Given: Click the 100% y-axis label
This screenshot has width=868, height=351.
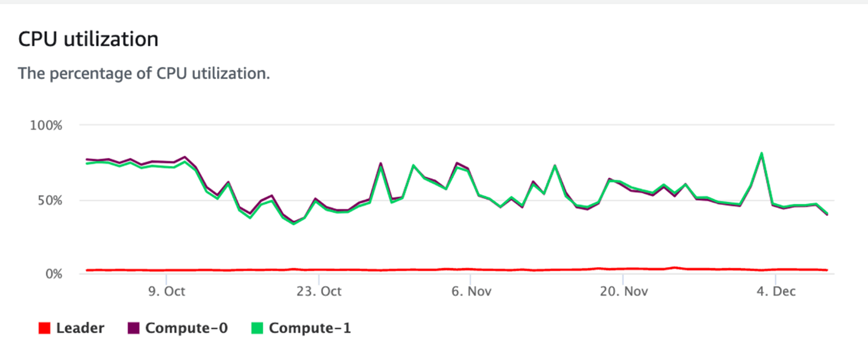Looking at the screenshot, I should (x=46, y=125).
